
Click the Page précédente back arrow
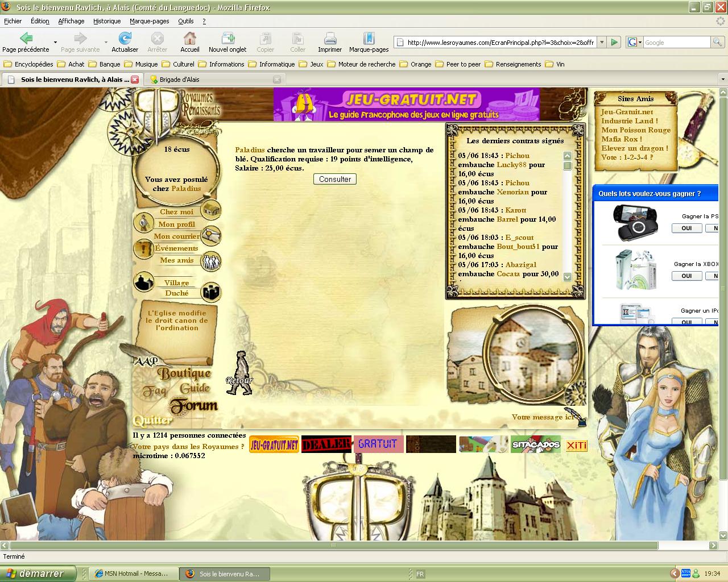click(26, 39)
